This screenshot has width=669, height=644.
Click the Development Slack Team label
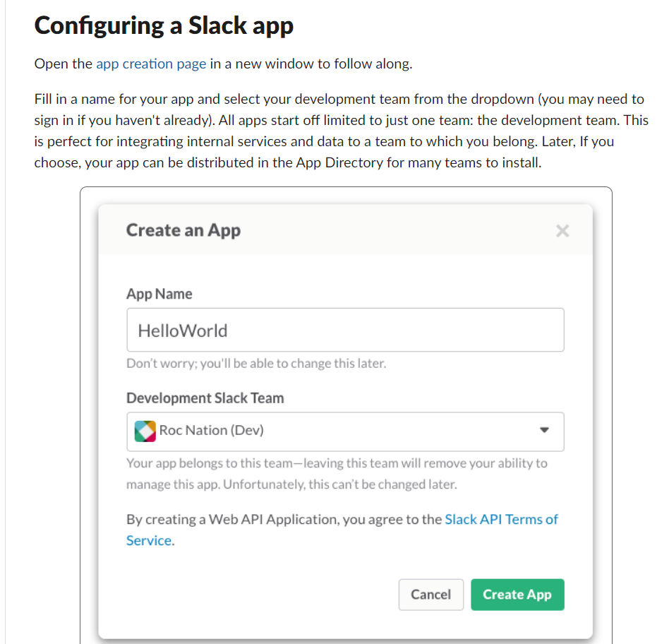coord(205,398)
